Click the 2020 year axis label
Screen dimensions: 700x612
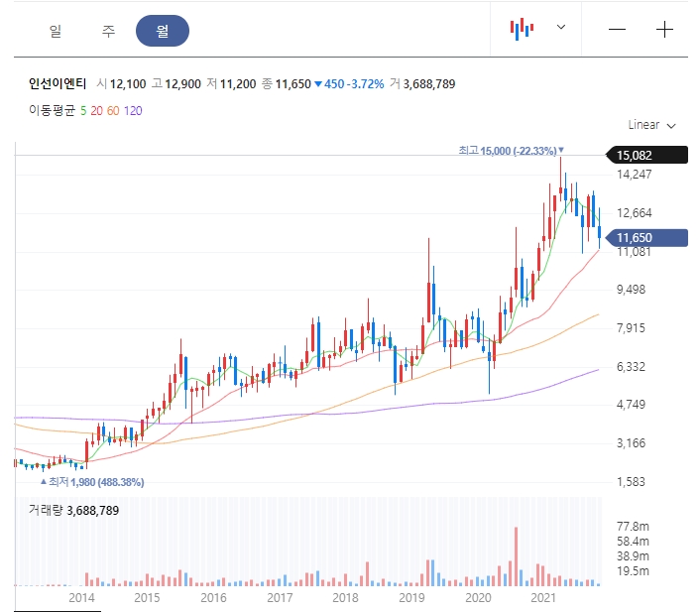(478, 598)
